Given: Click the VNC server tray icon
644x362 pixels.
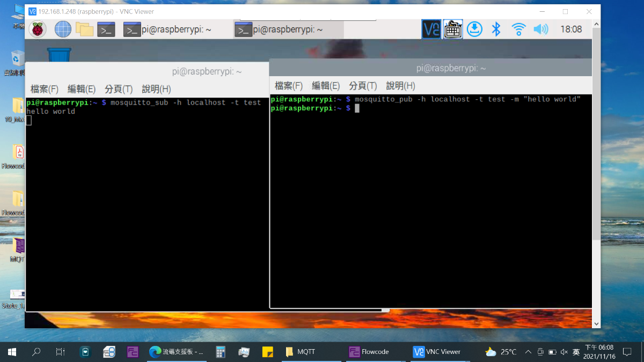Looking at the screenshot, I should (x=431, y=29).
